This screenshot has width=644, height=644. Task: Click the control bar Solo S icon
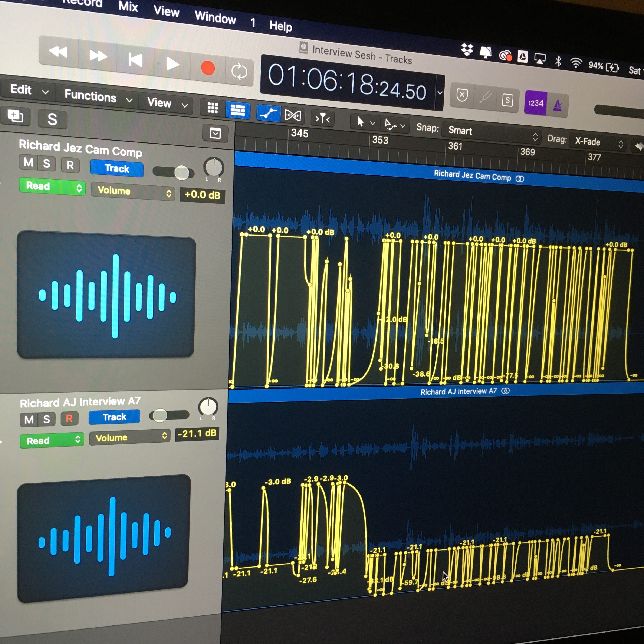507,100
